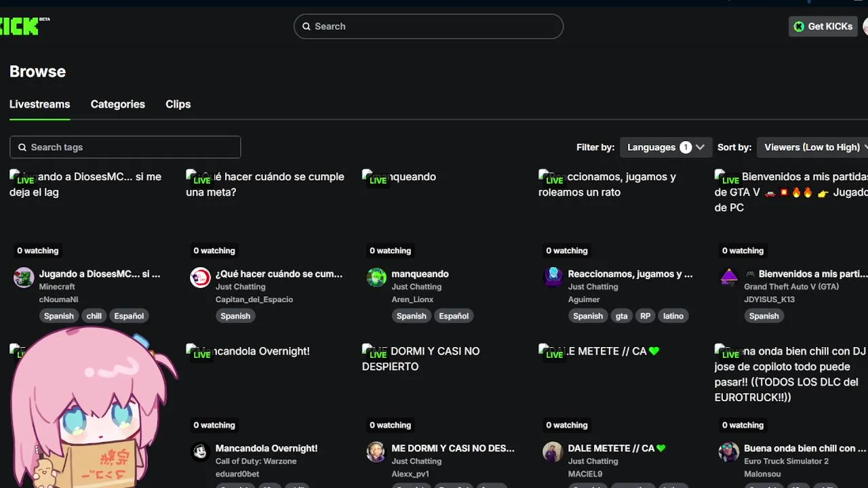Open Reaccionamos, jugamos y stream title link

pyautogui.click(x=630, y=274)
